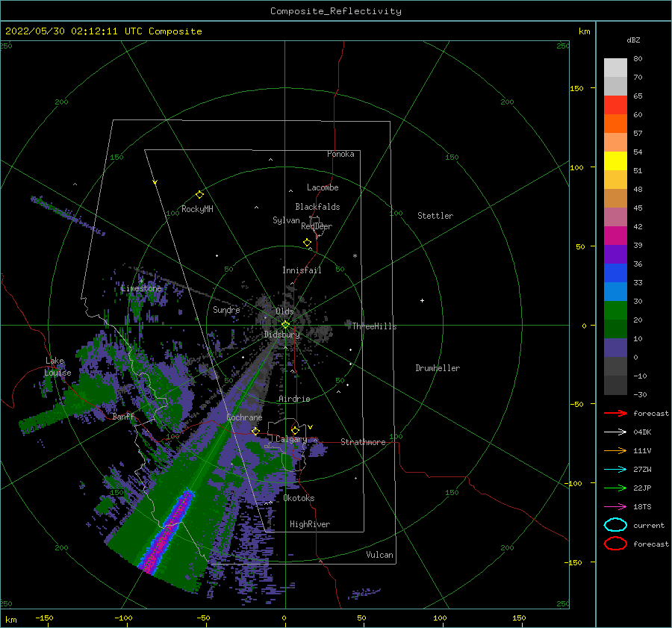Click the 100 tick on right axis
Screen dimensions: 672x628
(x=576, y=167)
